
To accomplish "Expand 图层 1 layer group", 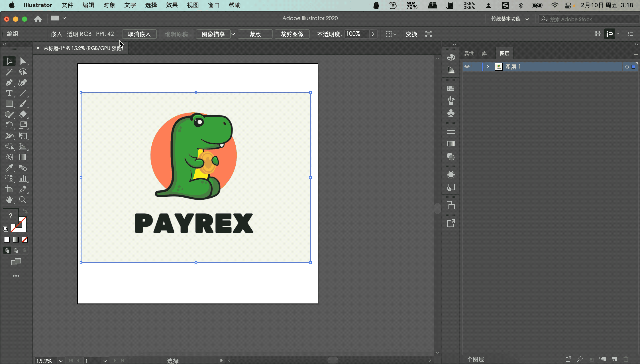I will [x=488, y=67].
